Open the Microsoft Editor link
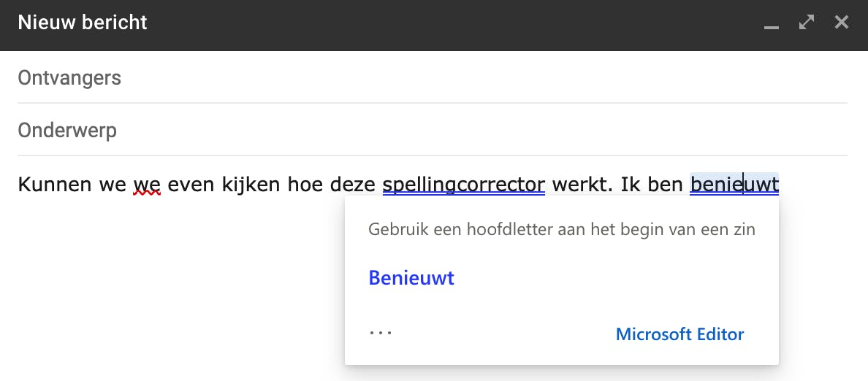The width and height of the screenshot is (868, 381). tap(679, 334)
